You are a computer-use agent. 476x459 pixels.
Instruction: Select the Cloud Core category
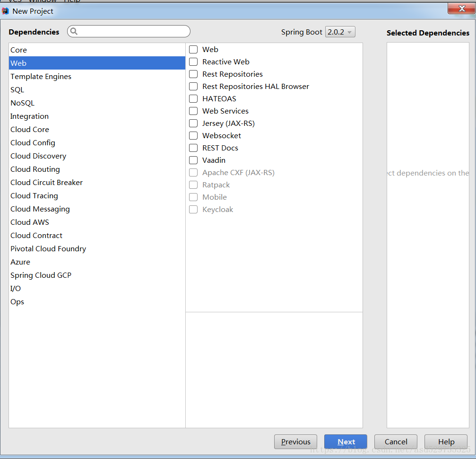pyautogui.click(x=97, y=129)
